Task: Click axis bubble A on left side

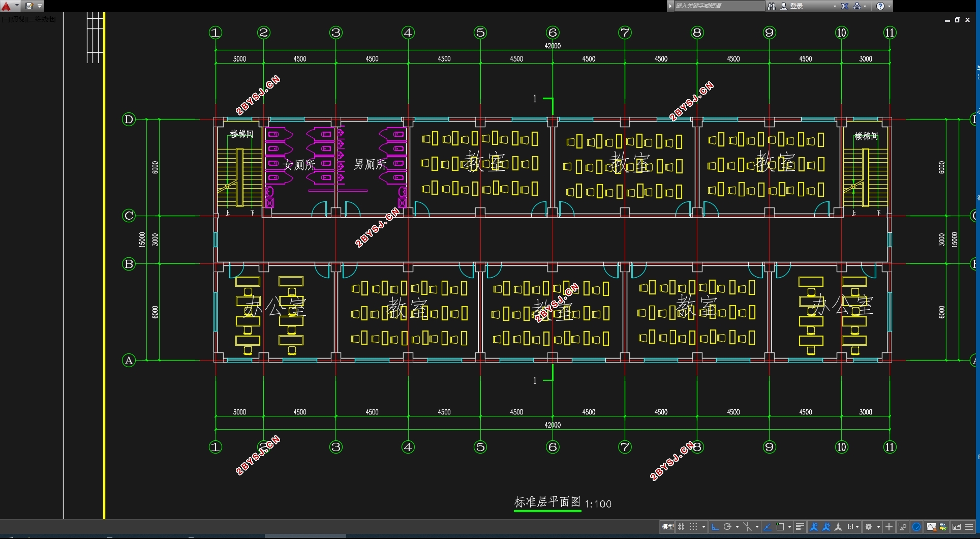Action: coord(129,361)
